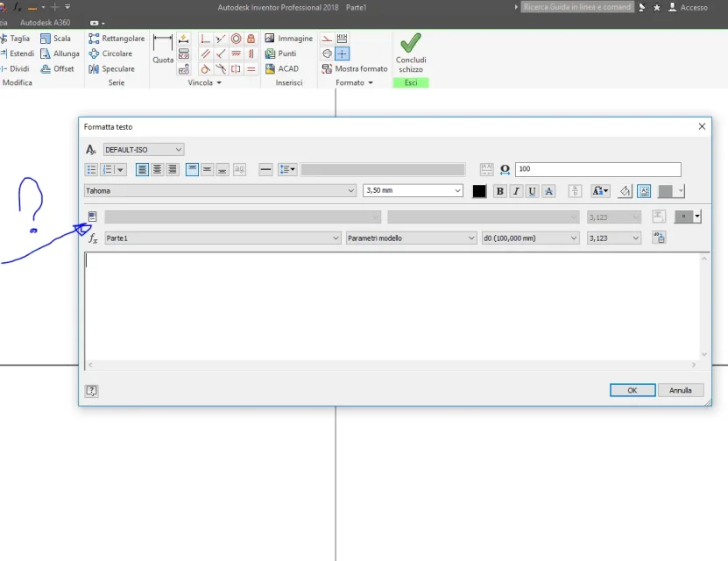Viewport: 728px width, 561px height.
Task: Insert an ACAD file
Action: point(282,68)
